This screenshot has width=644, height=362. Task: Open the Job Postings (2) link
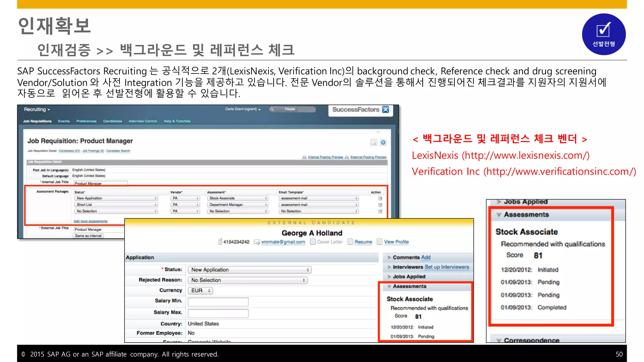point(93,151)
